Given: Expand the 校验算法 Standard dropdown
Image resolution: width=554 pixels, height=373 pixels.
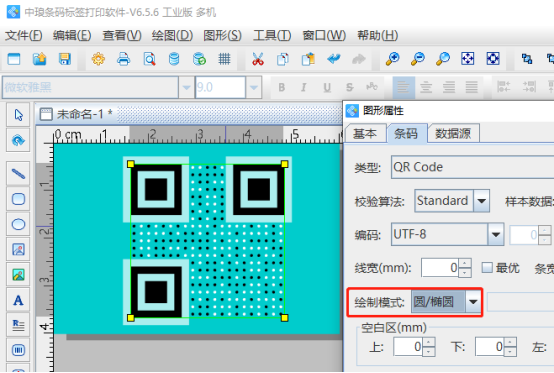Looking at the screenshot, I should [x=481, y=201].
